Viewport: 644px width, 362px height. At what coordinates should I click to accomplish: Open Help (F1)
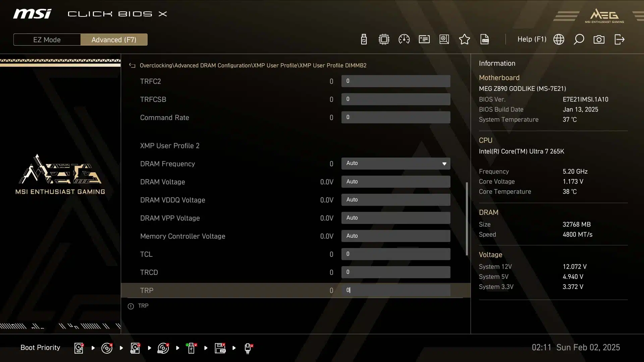coord(532,39)
